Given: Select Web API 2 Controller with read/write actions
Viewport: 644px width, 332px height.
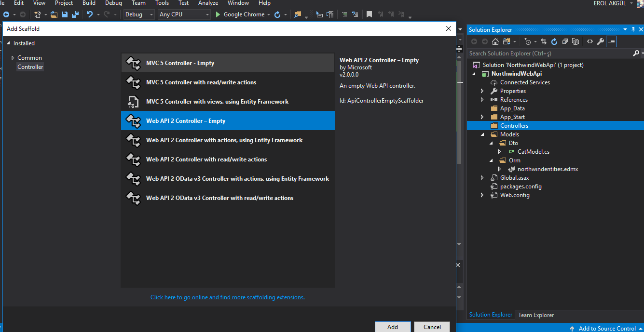Looking at the screenshot, I should (x=206, y=159).
